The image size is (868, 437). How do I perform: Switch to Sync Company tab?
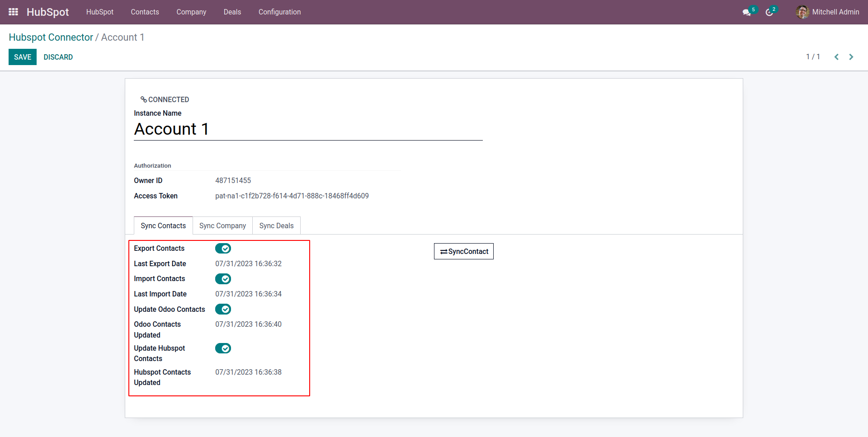pyautogui.click(x=223, y=226)
